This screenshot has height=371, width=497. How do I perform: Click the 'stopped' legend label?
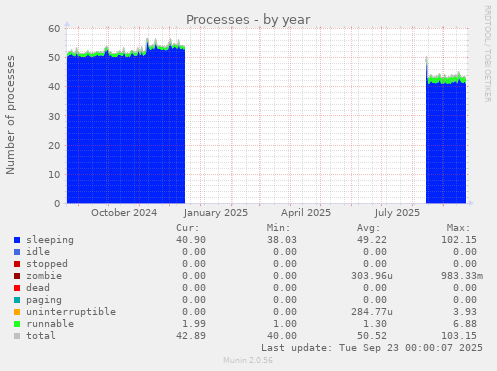click(x=47, y=264)
